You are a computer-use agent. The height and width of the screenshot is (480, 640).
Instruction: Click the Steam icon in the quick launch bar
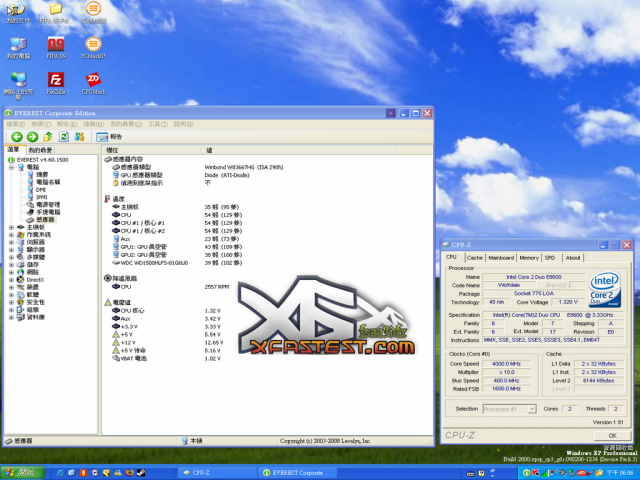pos(141,473)
